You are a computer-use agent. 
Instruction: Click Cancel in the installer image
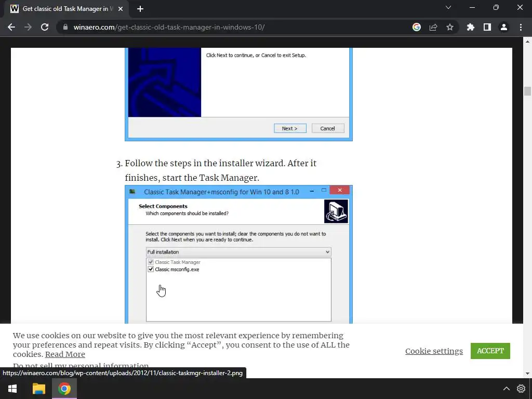click(328, 129)
